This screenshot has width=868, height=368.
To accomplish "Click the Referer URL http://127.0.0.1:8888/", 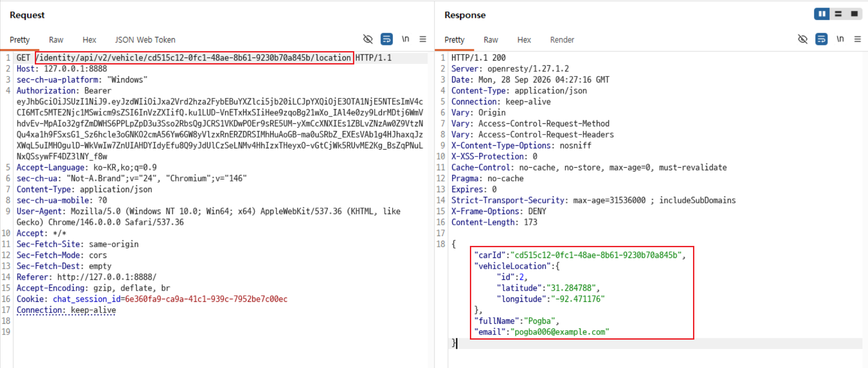I will pyautogui.click(x=107, y=277).
